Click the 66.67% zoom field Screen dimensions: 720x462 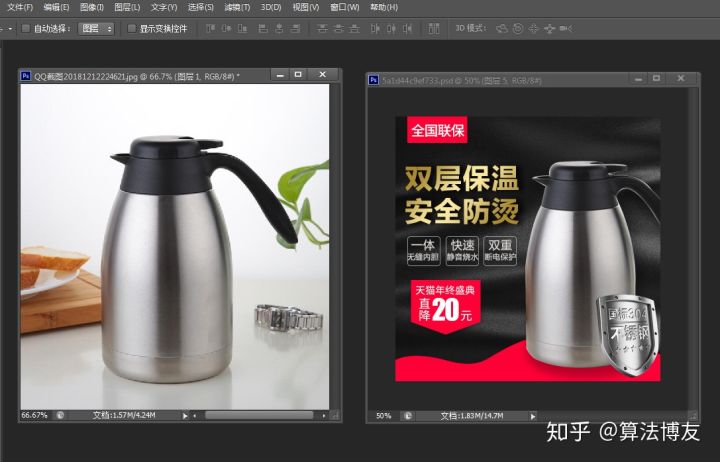[x=34, y=415]
